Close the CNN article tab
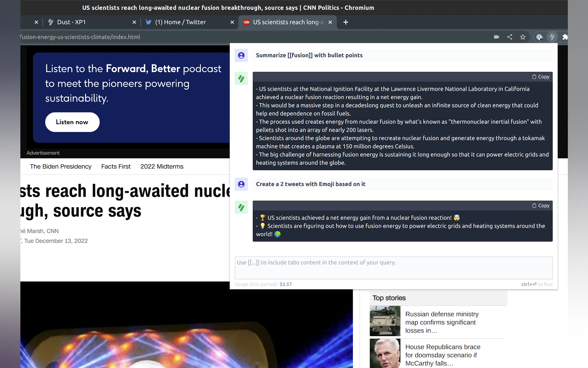This screenshot has width=588, height=368. tap(330, 22)
